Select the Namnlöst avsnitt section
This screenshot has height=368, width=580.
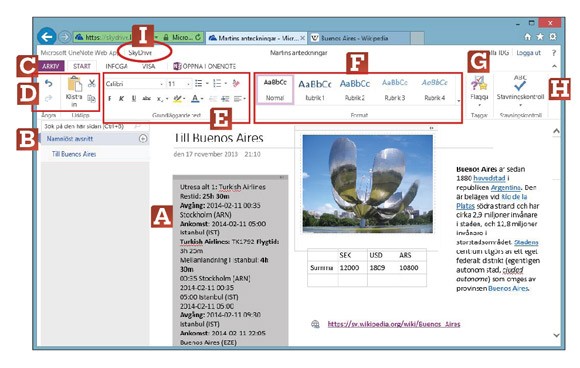(x=70, y=139)
